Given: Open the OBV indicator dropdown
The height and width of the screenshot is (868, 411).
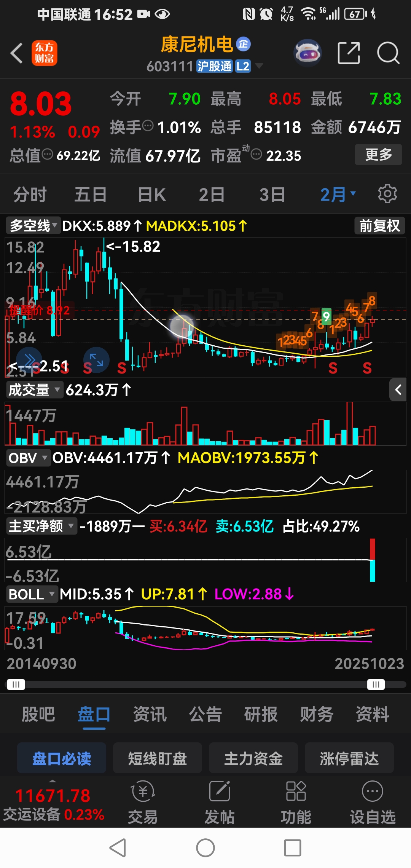Looking at the screenshot, I should (28, 458).
